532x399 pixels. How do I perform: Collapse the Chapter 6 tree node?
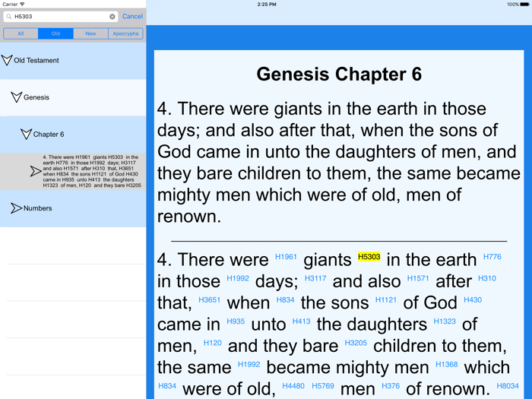(x=26, y=134)
